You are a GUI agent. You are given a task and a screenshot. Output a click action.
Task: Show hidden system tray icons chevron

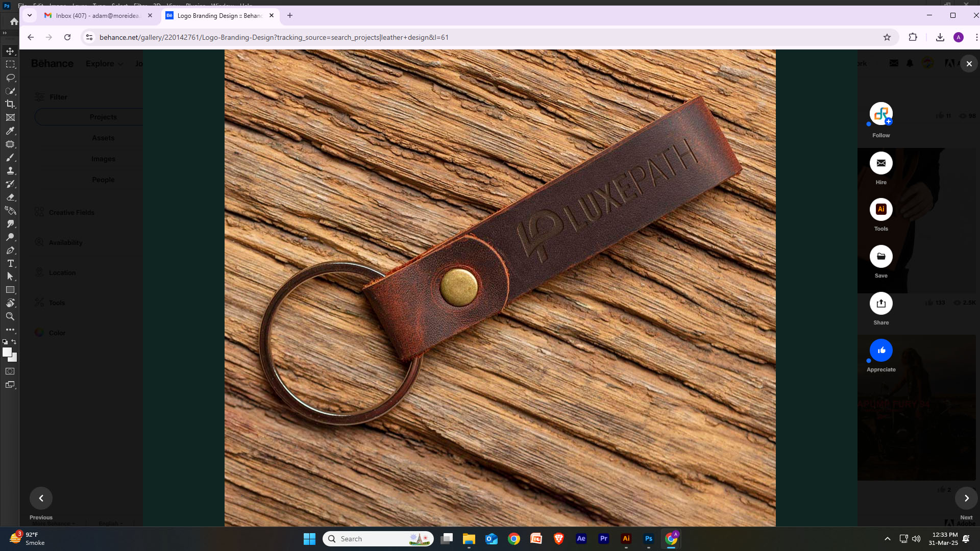click(888, 539)
